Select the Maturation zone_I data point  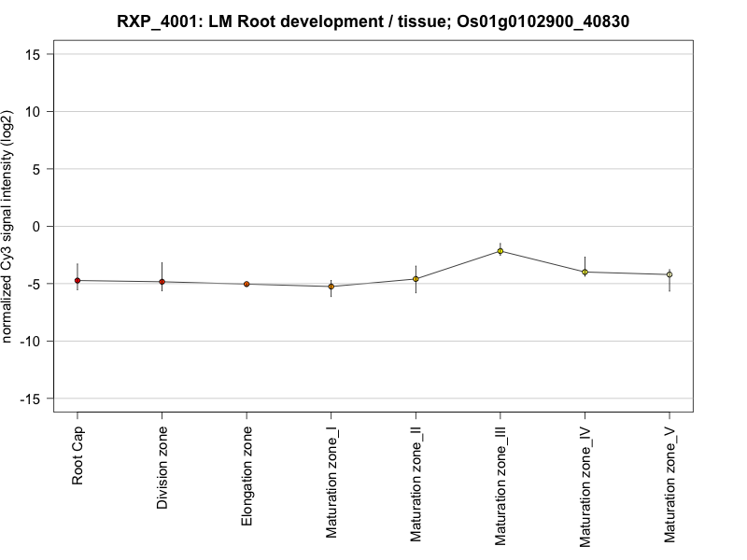tap(331, 287)
